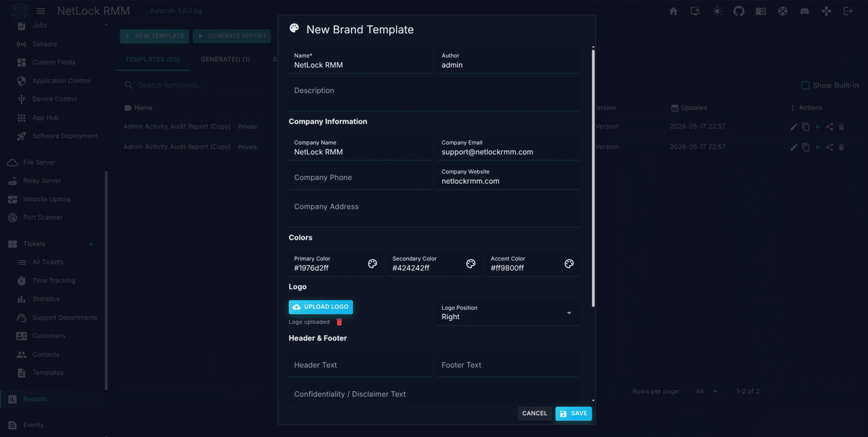This screenshot has height=437, width=868.
Task: Cancel the New Brand Template dialog
Action: 534,413
